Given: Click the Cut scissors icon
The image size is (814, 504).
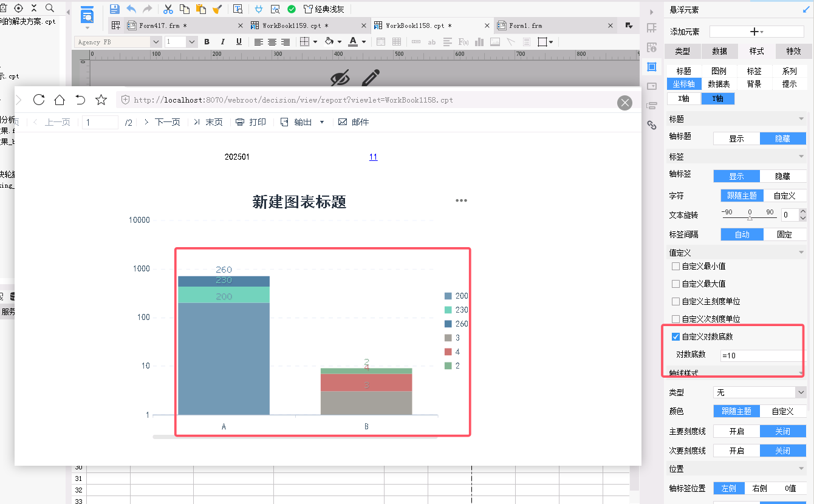Looking at the screenshot, I should pos(168,9).
